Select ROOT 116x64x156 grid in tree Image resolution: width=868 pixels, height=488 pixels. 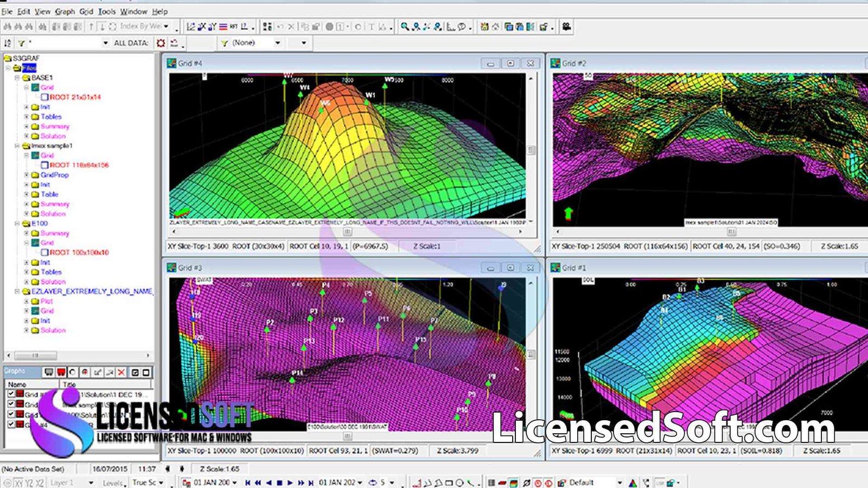(79, 165)
